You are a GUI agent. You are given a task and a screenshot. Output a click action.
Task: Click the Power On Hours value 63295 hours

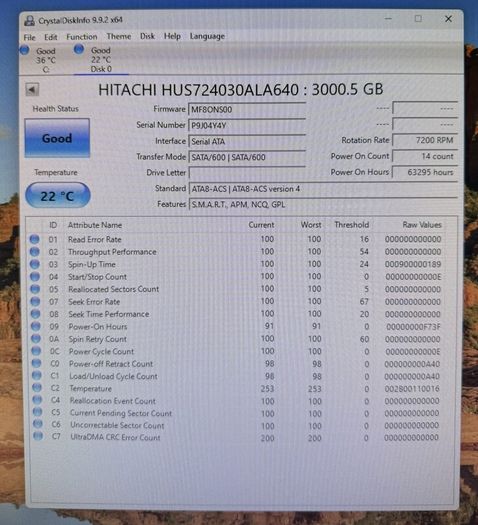click(425, 172)
